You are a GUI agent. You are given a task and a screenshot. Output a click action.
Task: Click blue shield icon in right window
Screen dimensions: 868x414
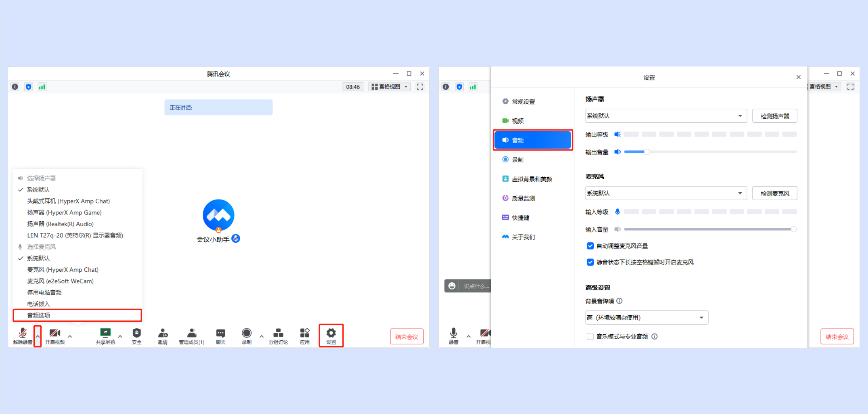(459, 87)
